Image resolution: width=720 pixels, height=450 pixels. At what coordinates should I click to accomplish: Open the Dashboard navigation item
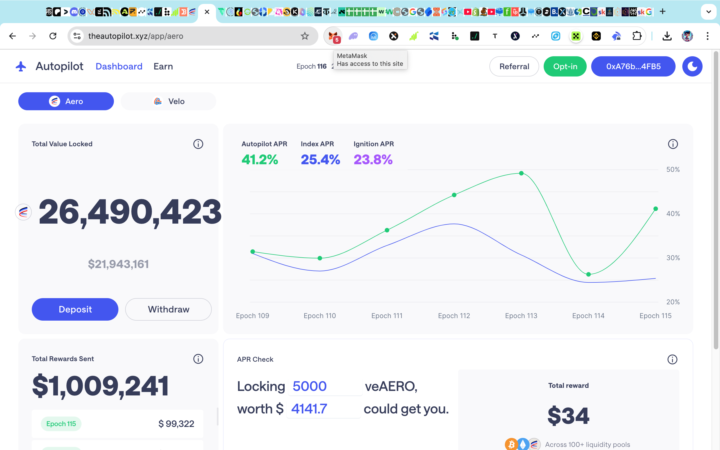(x=119, y=67)
